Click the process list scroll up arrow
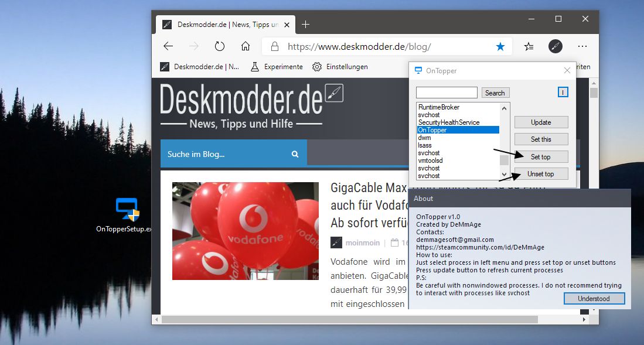644x345 pixels. [x=505, y=108]
